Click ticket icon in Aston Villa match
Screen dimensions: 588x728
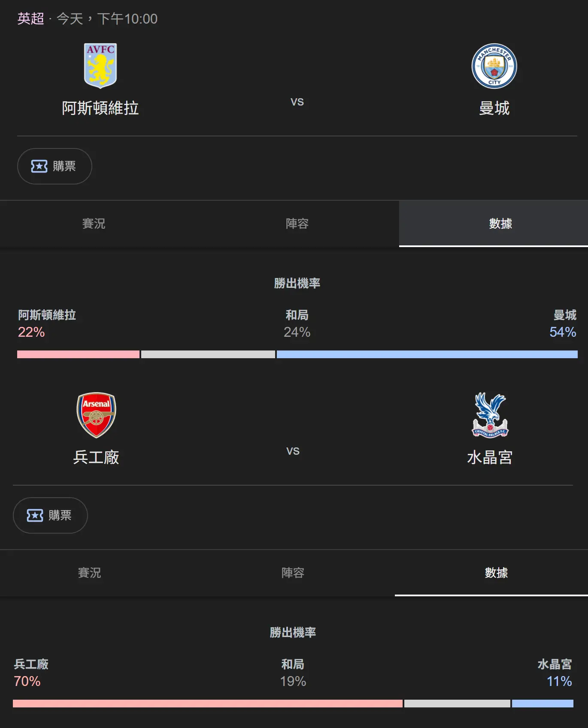pyautogui.click(x=39, y=166)
